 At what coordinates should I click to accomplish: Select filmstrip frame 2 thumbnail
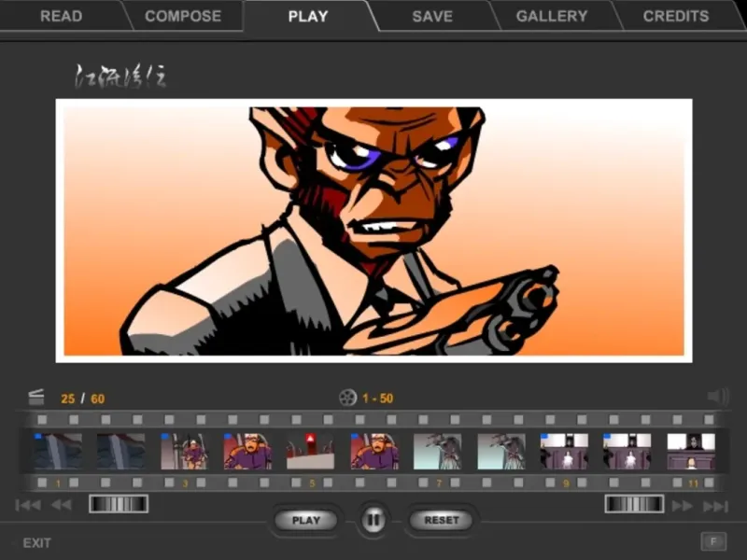[121, 452]
